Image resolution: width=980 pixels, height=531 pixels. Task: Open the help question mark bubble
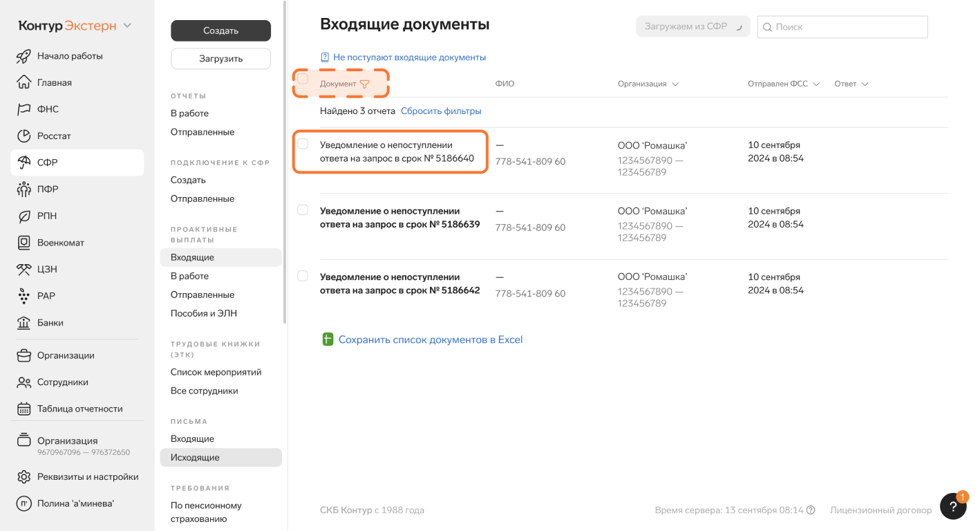click(x=953, y=506)
